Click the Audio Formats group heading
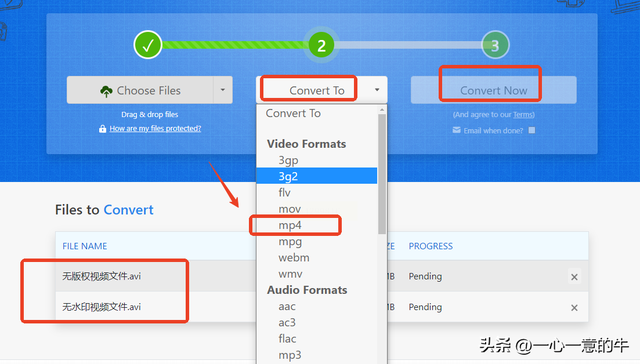The image size is (640, 364). (x=307, y=290)
